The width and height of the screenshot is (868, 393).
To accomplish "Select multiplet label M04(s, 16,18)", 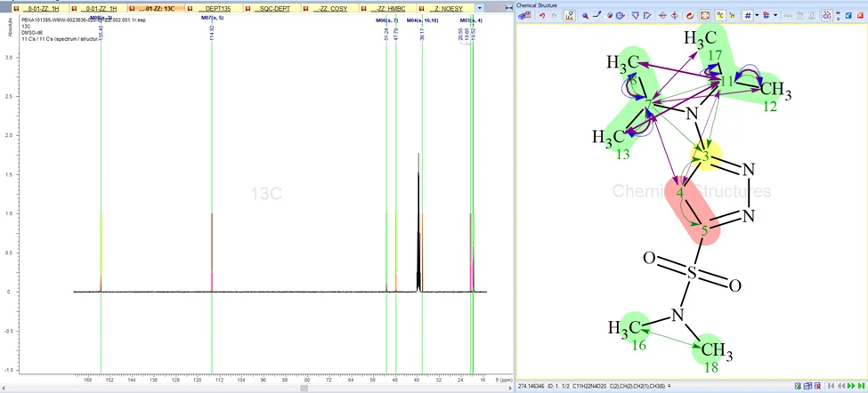I will click(x=422, y=20).
